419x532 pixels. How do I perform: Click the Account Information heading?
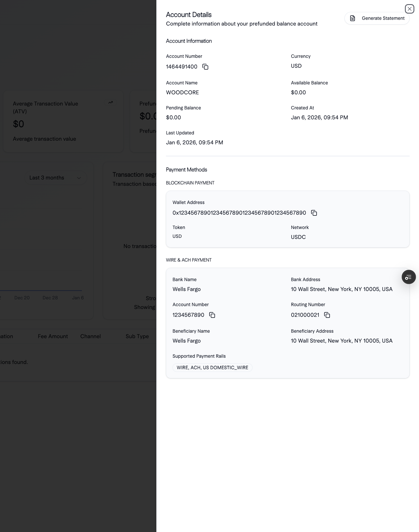point(189,41)
